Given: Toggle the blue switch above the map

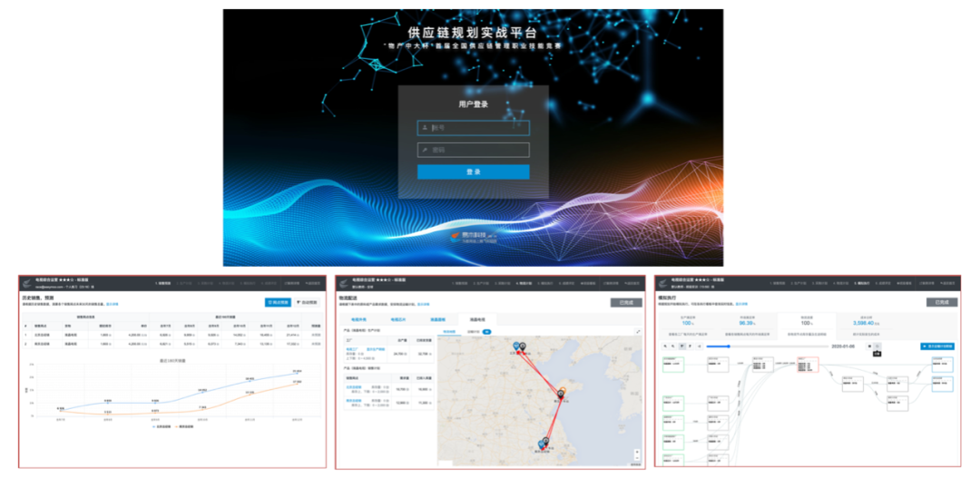Looking at the screenshot, I should click(x=487, y=333).
